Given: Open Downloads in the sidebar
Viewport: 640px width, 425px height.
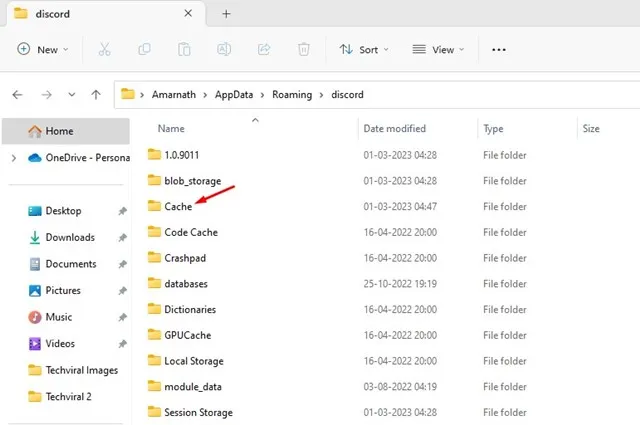Looking at the screenshot, I should [x=69, y=238].
